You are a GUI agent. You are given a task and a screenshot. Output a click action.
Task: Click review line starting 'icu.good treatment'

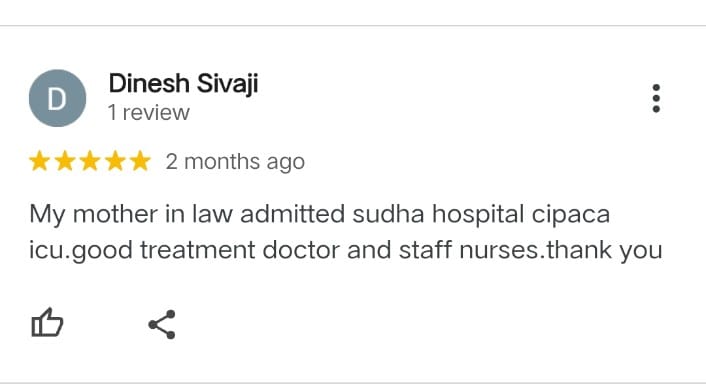click(x=346, y=250)
